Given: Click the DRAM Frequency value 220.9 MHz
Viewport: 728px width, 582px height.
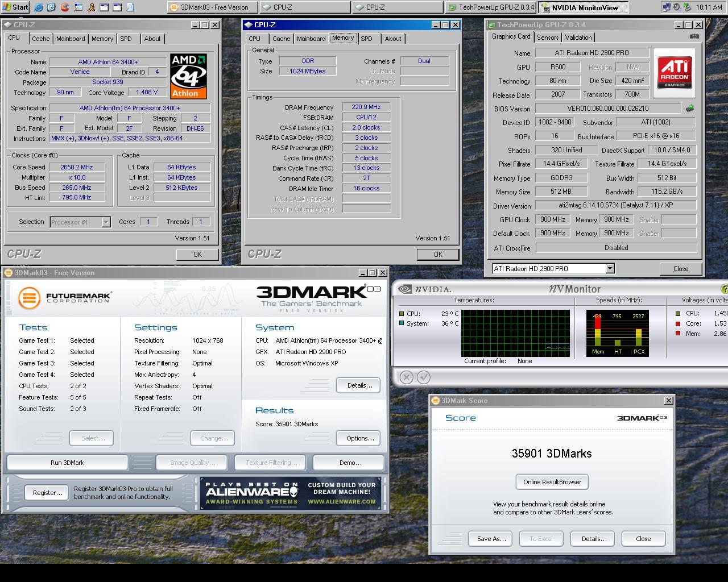Looking at the screenshot, I should (366, 107).
